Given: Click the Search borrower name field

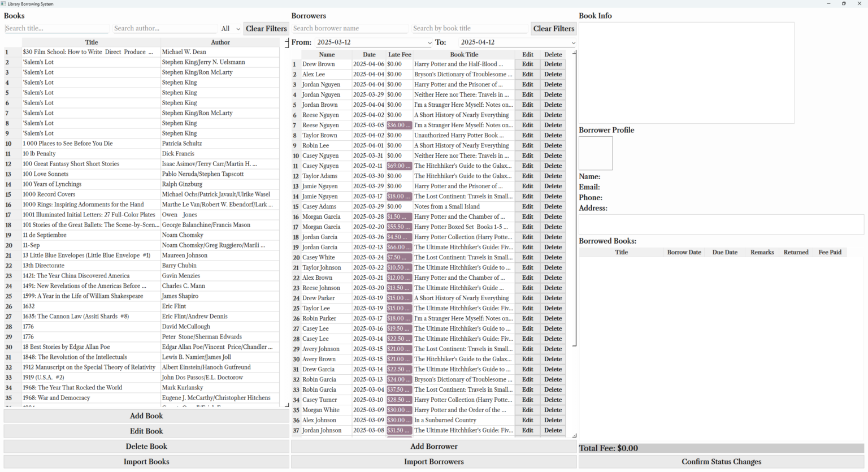Looking at the screenshot, I should click(x=349, y=29).
